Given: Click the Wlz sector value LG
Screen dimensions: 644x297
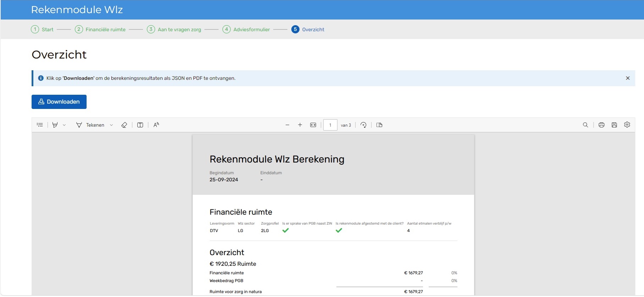Looking at the screenshot, I should 241,231.
